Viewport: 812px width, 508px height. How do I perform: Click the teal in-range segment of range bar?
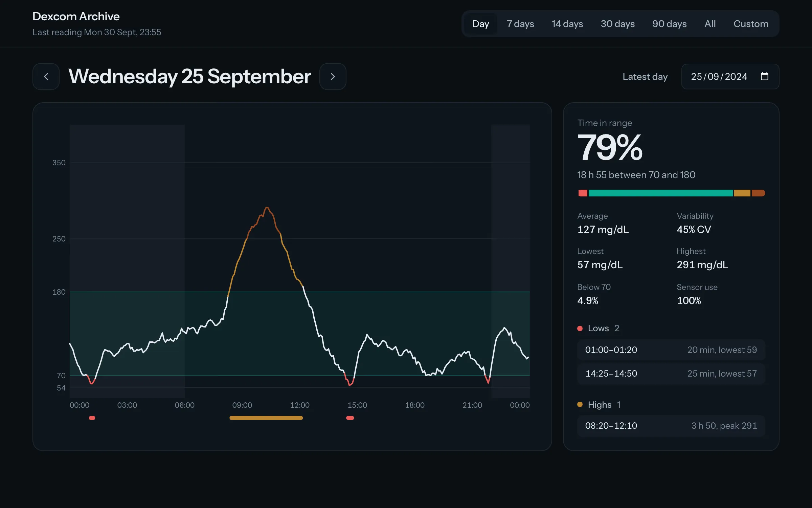tap(660, 193)
